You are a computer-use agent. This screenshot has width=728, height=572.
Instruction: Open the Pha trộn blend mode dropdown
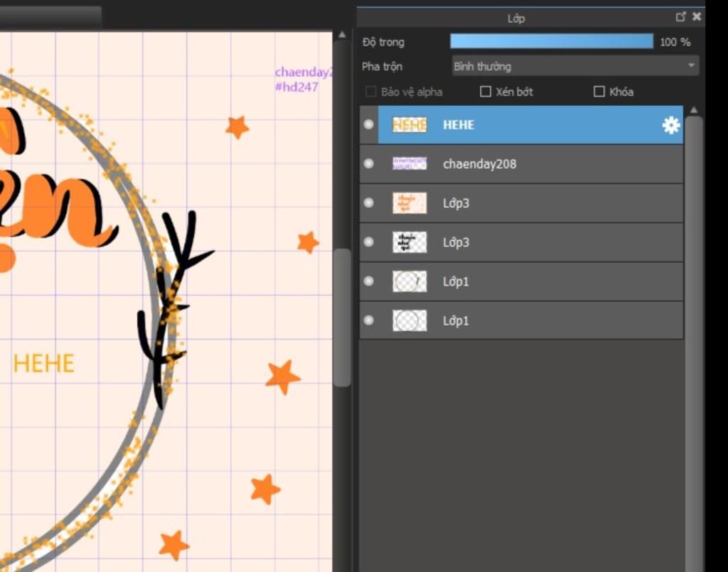[575, 66]
